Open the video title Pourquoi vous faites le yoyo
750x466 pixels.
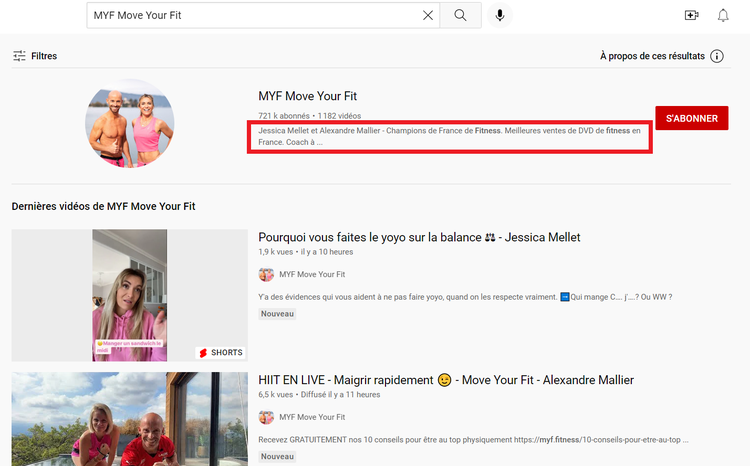point(419,237)
